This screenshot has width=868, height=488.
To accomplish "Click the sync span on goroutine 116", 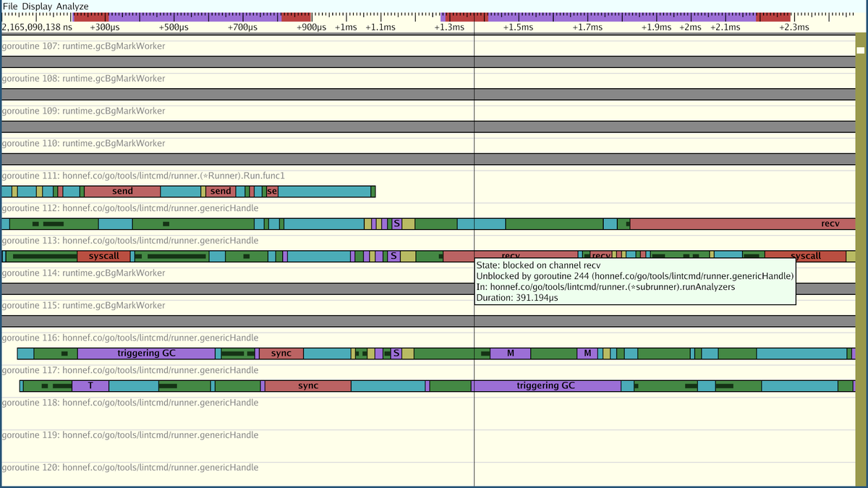I will [282, 353].
